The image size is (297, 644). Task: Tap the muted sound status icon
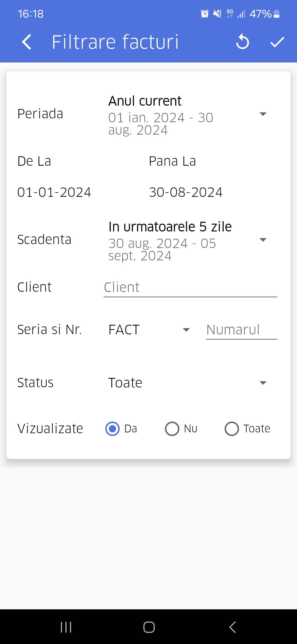(217, 14)
